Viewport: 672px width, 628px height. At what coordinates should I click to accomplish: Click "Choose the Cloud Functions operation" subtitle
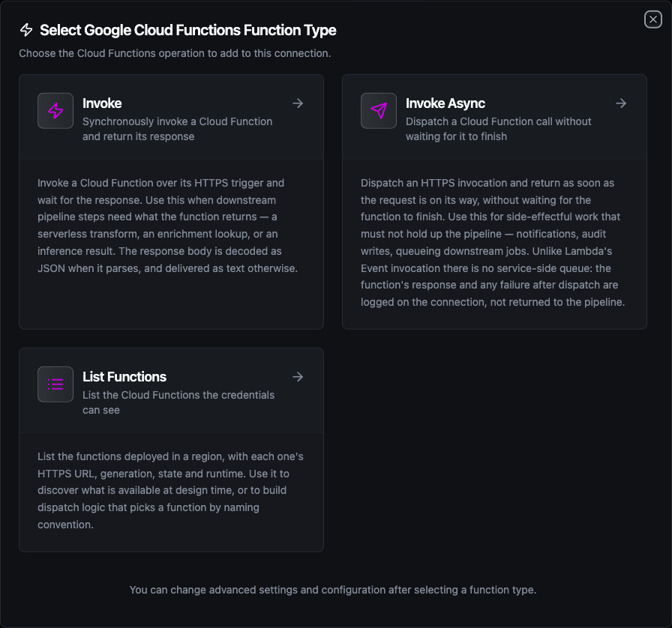(x=175, y=53)
